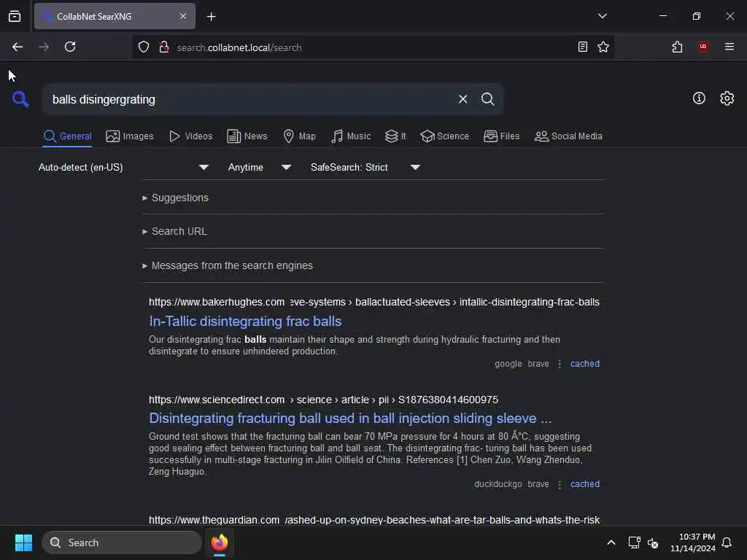Focus the search query input field
The height and width of the screenshot is (560, 747).
coord(248,99)
